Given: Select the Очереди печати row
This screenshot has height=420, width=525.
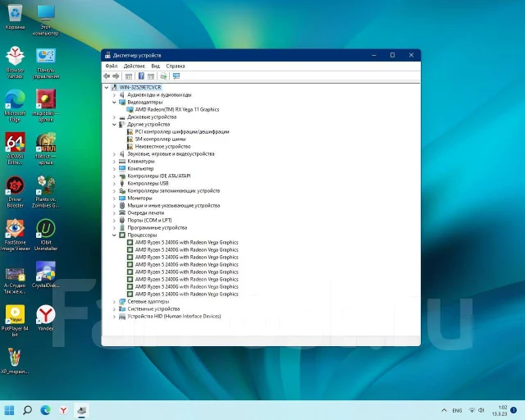Looking at the screenshot, I should (x=146, y=212).
